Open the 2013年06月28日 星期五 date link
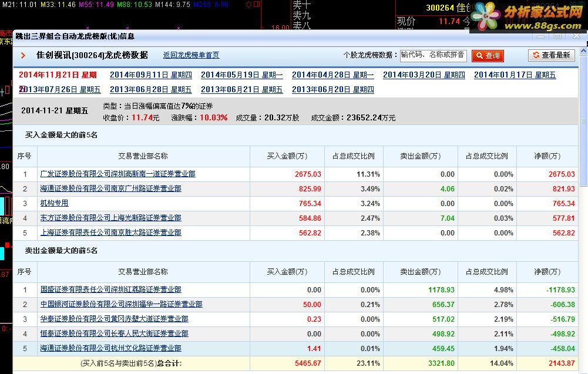This screenshot has height=374, width=588. click(151, 90)
